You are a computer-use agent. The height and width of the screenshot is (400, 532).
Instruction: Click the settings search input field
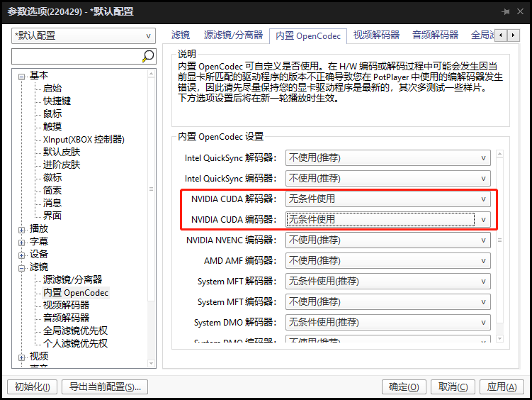(x=77, y=56)
